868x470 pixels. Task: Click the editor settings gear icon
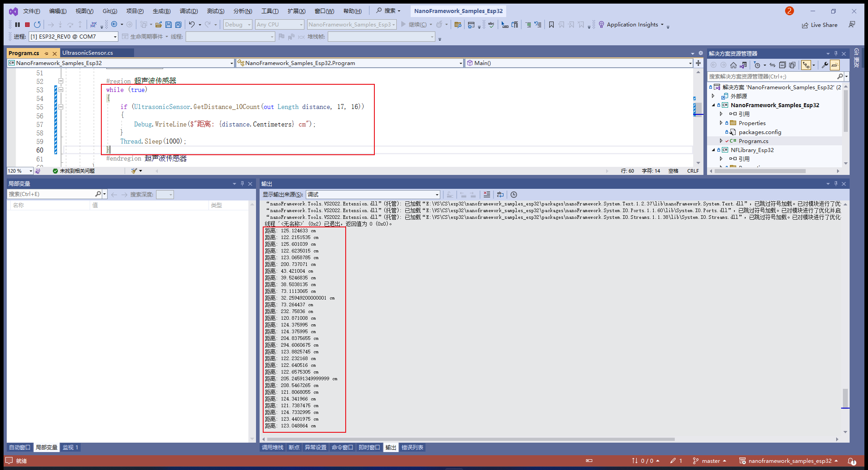click(701, 53)
